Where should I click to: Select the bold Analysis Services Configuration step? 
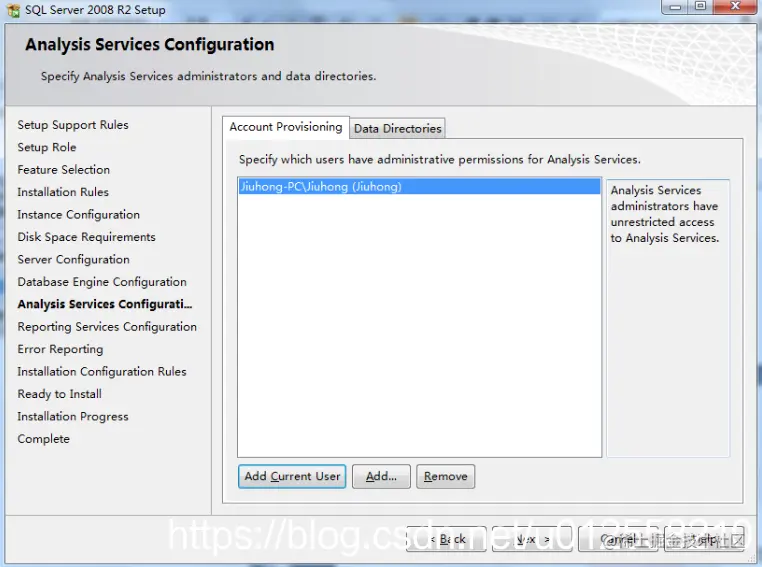[x=105, y=304]
